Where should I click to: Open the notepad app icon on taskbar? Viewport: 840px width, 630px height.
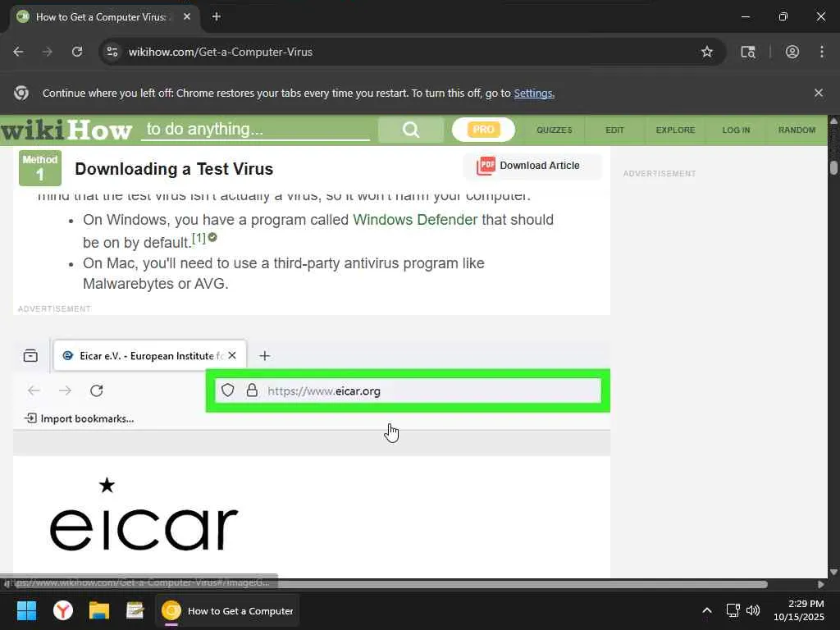point(135,610)
